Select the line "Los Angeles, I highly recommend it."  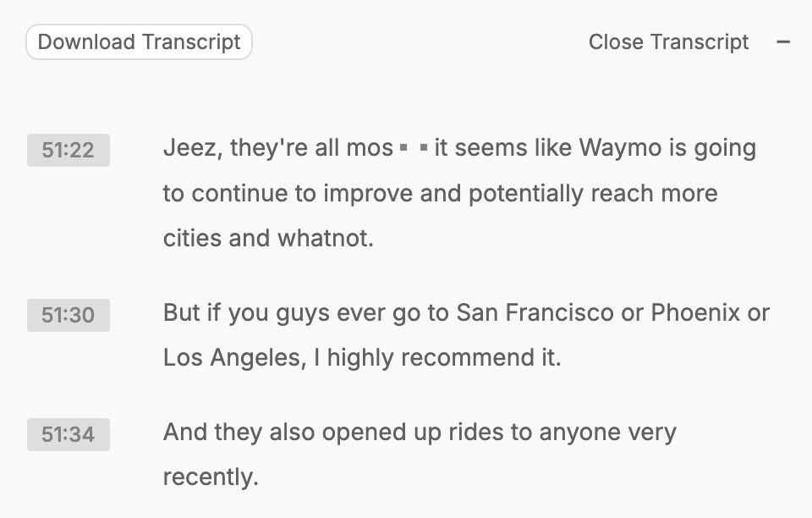point(362,357)
